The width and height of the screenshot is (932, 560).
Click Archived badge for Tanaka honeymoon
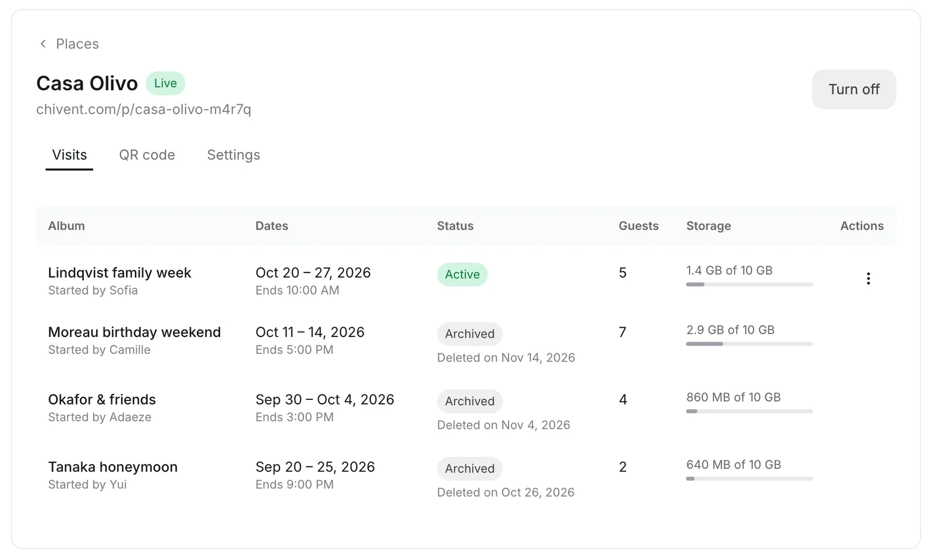click(x=469, y=469)
